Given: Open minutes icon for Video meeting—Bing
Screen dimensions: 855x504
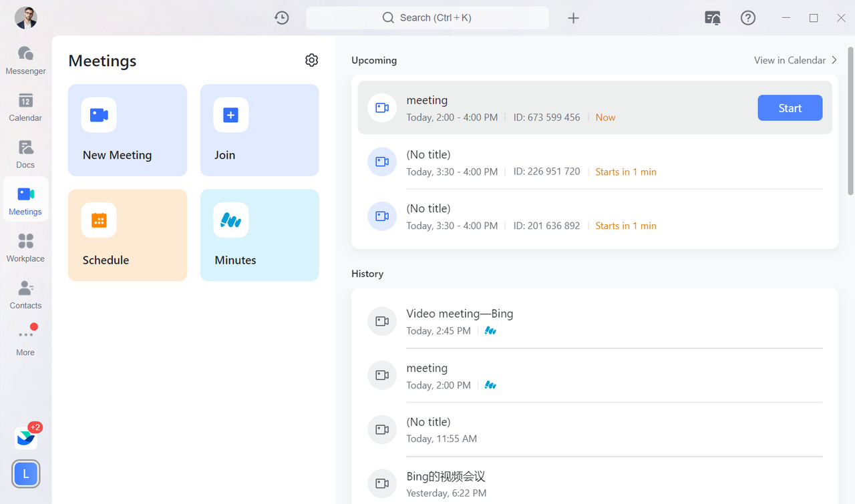Looking at the screenshot, I should [x=490, y=331].
